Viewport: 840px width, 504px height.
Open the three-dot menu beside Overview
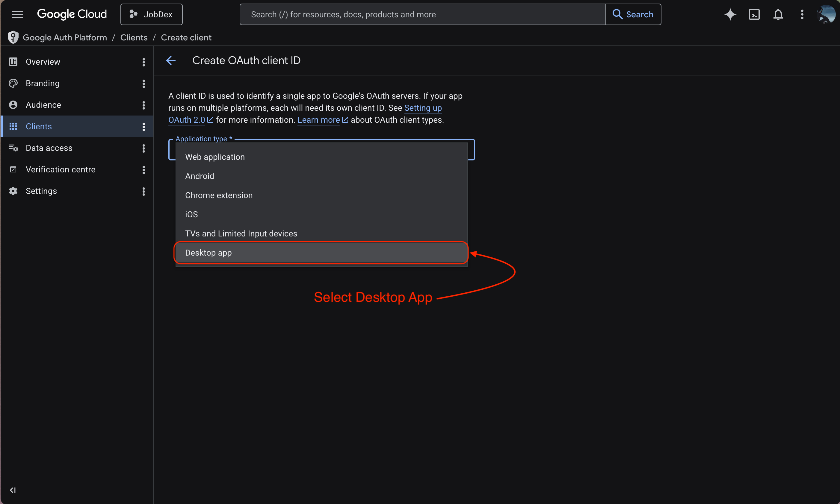coord(144,62)
